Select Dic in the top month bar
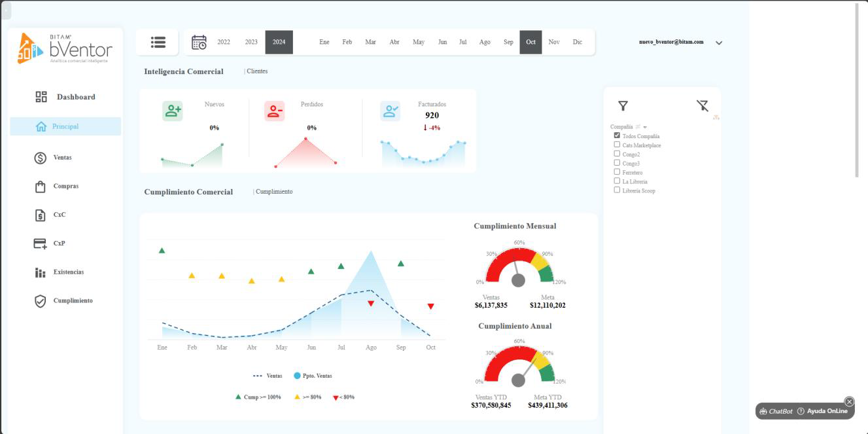The height and width of the screenshot is (434, 868). (x=578, y=42)
